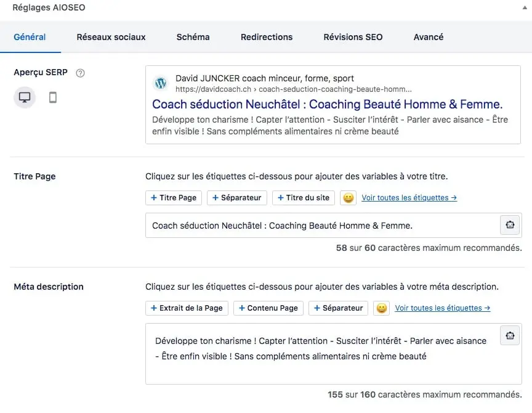
Task: Add Extrait de la Page tag
Action: (x=187, y=308)
